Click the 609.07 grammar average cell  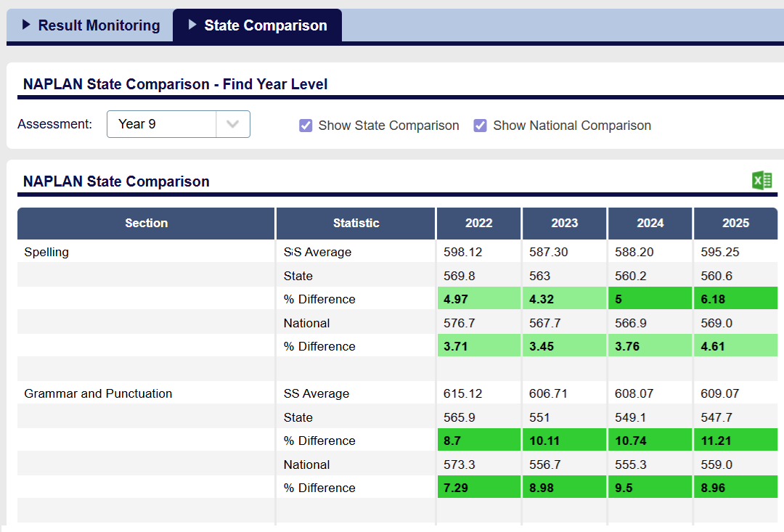point(735,393)
